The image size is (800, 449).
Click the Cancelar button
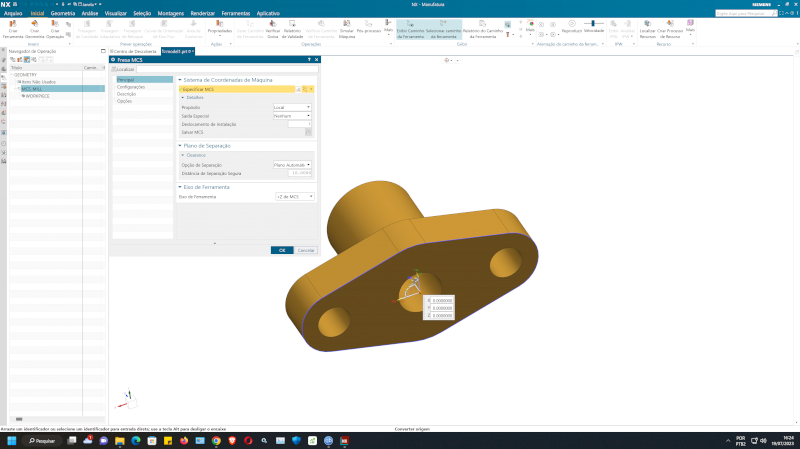click(306, 250)
